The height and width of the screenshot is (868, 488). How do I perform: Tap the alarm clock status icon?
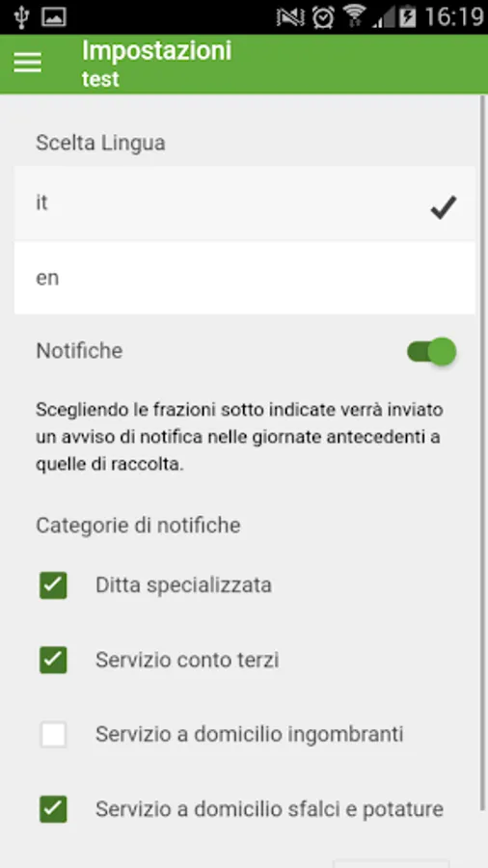(322, 16)
